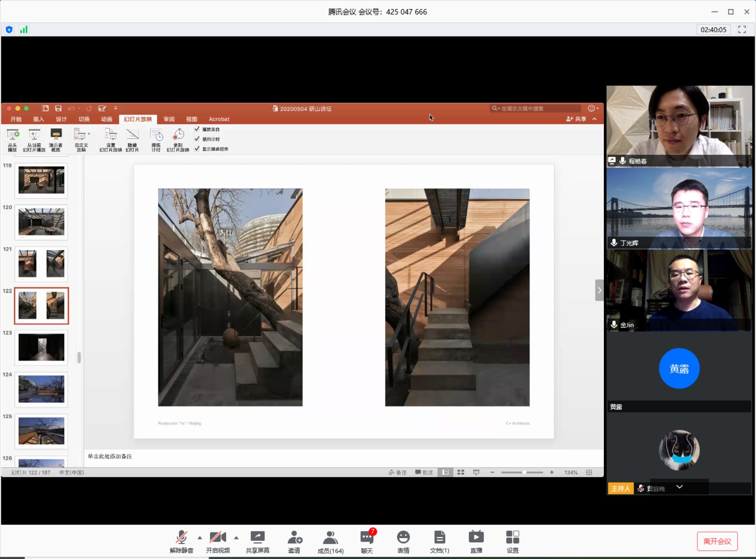Viewport: 756px width, 559px height.
Task: Switch to the 审阅 ribbon tab
Action: pyautogui.click(x=169, y=119)
